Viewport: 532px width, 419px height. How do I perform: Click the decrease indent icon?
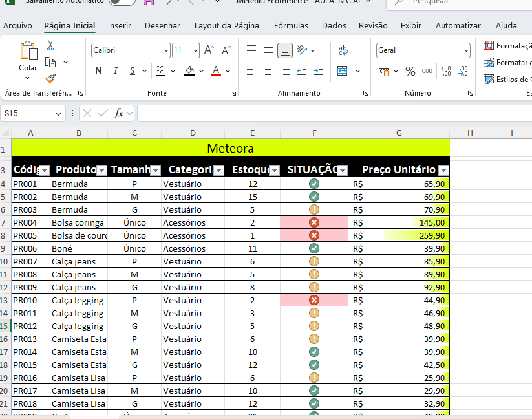pos(302,71)
